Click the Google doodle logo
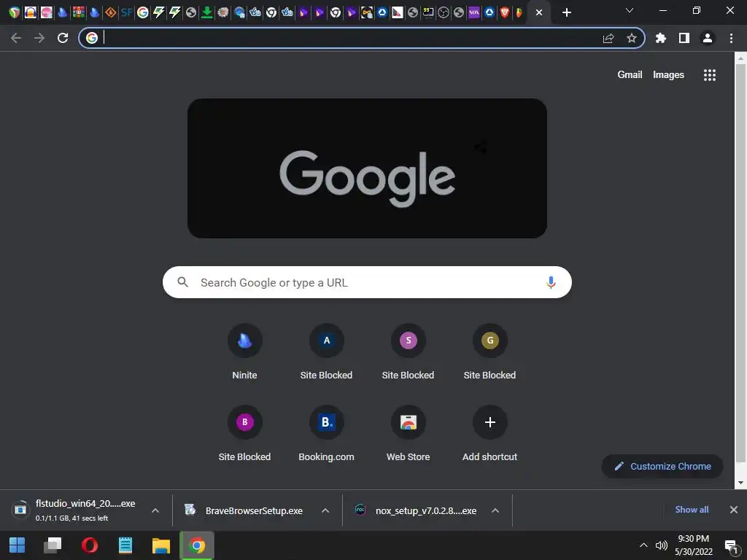Image resolution: width=747 pixels, height=560 pixels. tap(367, 168)
